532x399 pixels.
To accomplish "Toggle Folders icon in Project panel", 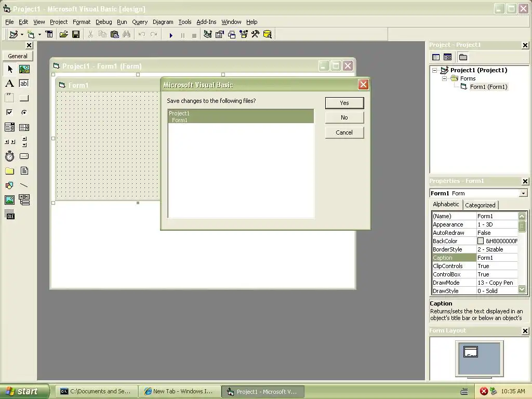I will 463,57.
